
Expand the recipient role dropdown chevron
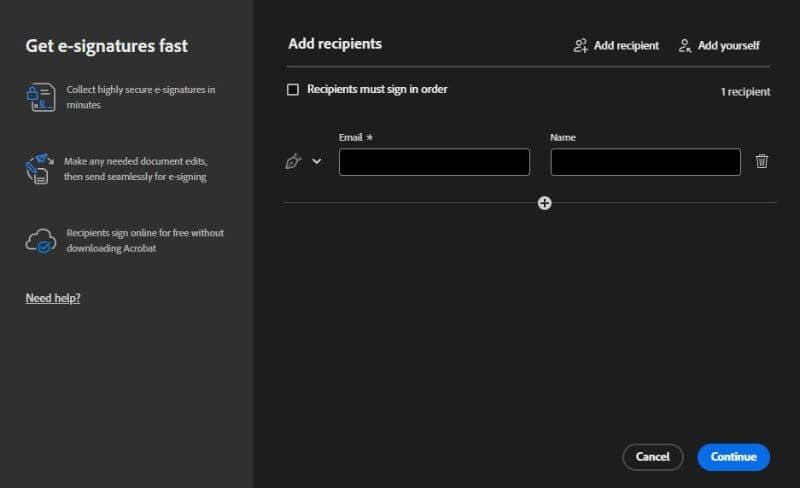pyautogui.click(x=317, y=161)
